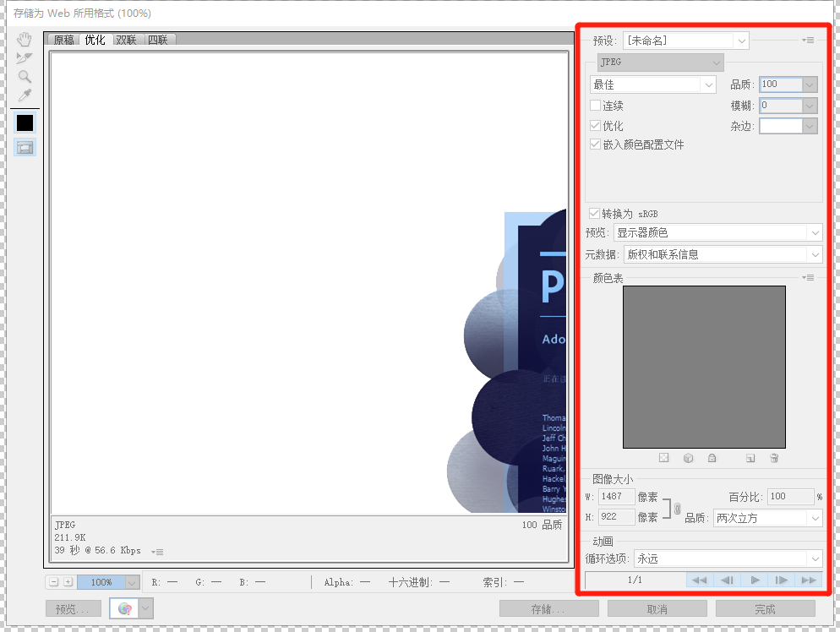This screenshot has width=840, height=632.
Task: Select the Slice Select tool
Action: (25, 57)
